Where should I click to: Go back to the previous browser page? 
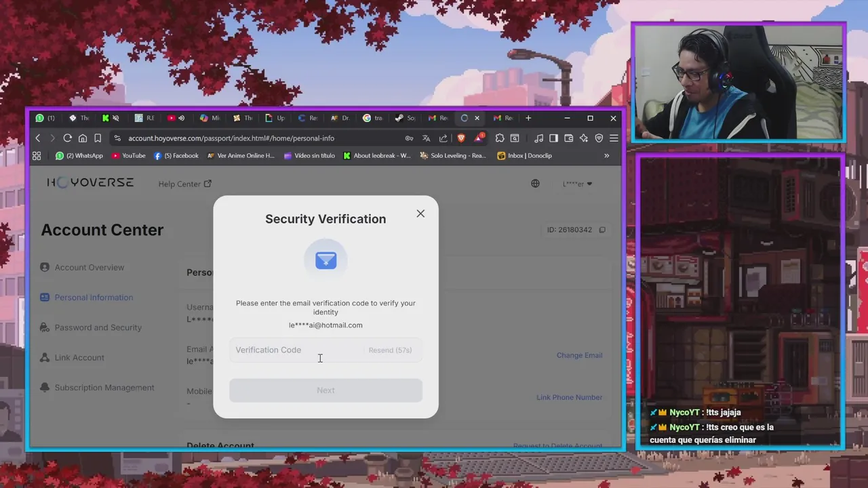coord(38,138)
